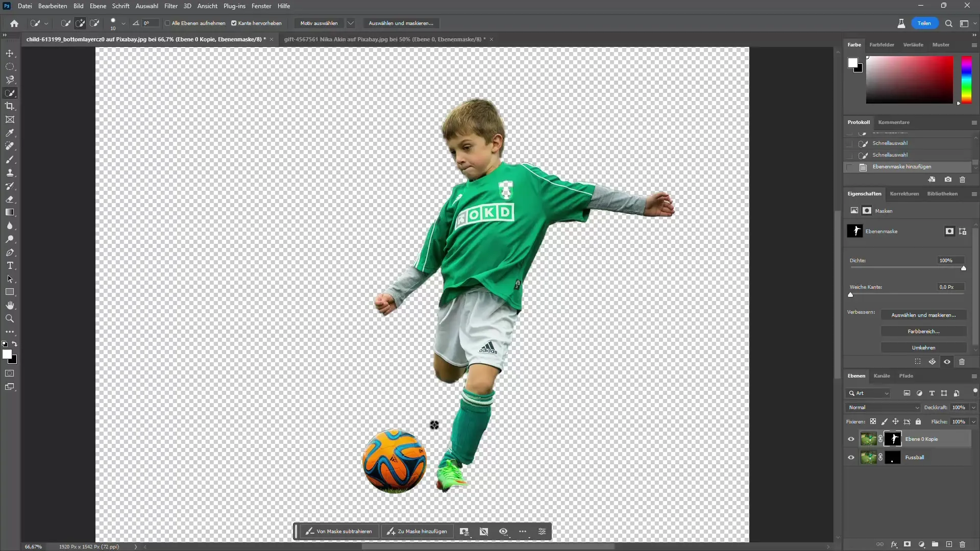980x551 pixels.
Task: Switch to subtract from selection mode
Action: tap(94, 23)
